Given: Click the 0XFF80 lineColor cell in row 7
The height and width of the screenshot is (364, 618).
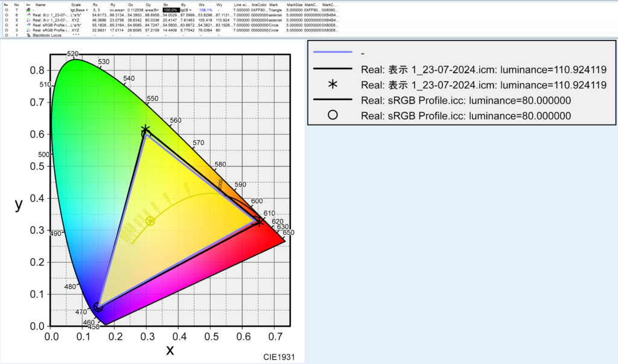Looking at the screenshot, I should (260, 10).
